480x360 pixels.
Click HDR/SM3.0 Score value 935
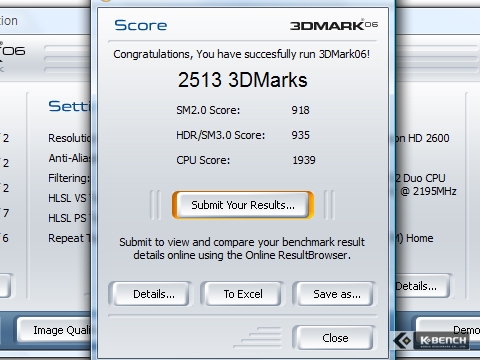tap(300, 135)
